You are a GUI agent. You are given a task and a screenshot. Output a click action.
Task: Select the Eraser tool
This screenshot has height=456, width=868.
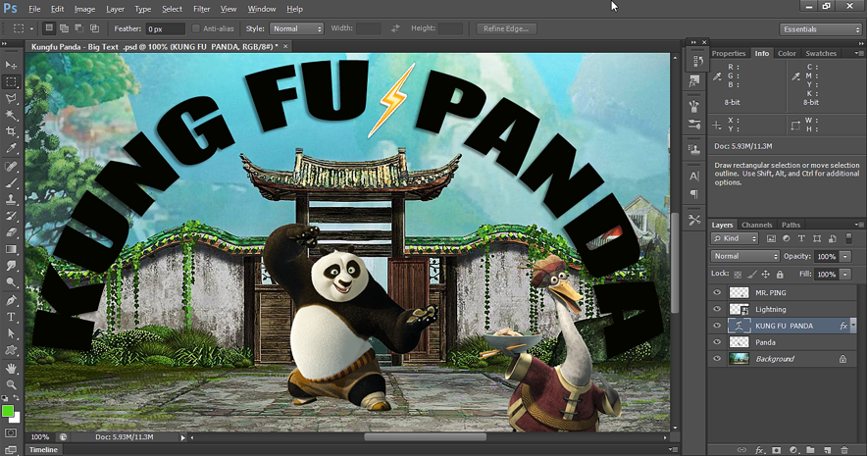coord(11,233)
